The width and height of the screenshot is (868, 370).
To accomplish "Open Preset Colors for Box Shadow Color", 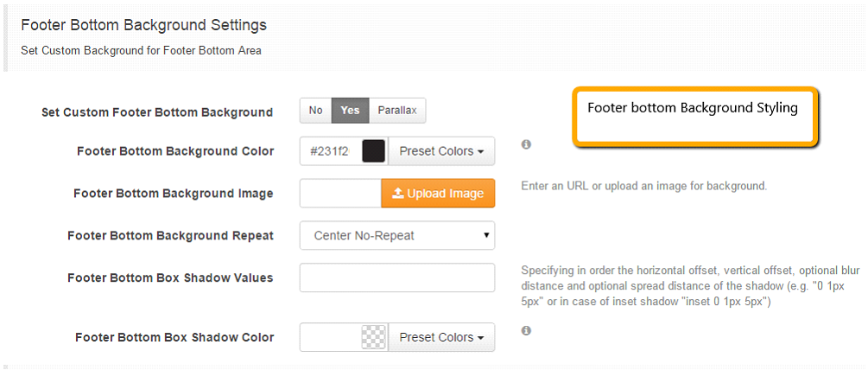I will (x=441, y=337).
